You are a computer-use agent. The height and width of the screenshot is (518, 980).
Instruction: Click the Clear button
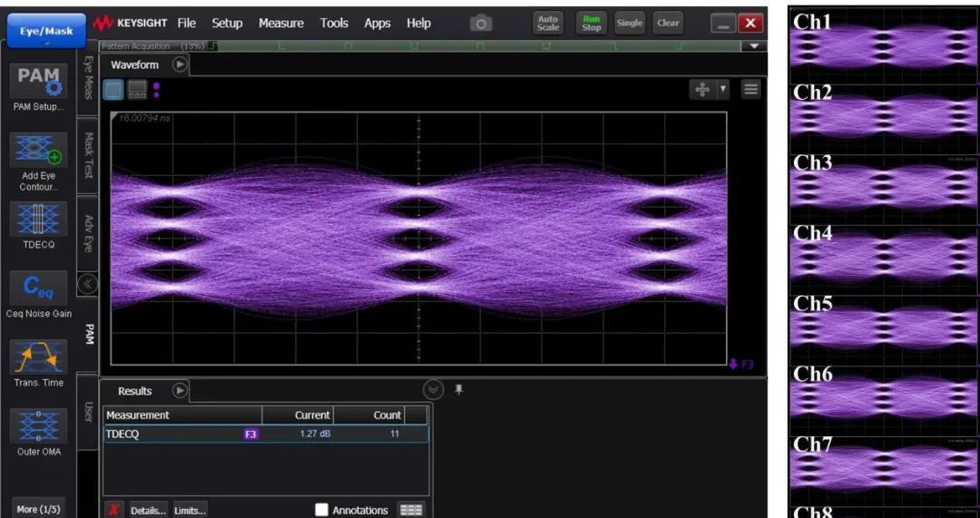coord(668,23)
